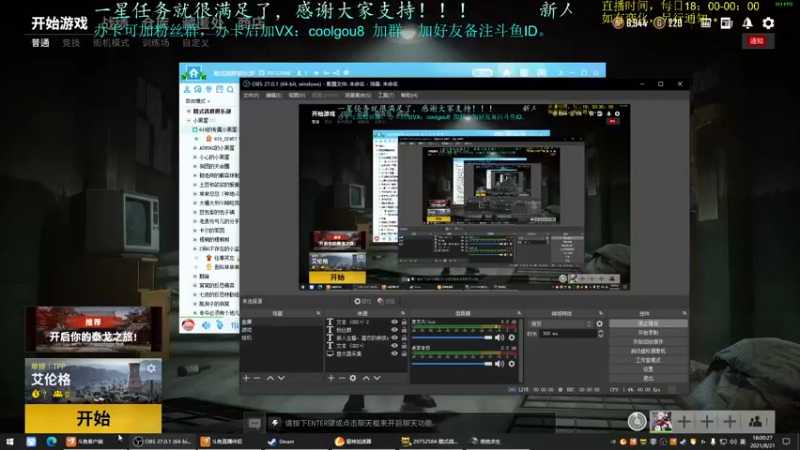
Task: Adjust the microphone volume slider
Action: 453,337
